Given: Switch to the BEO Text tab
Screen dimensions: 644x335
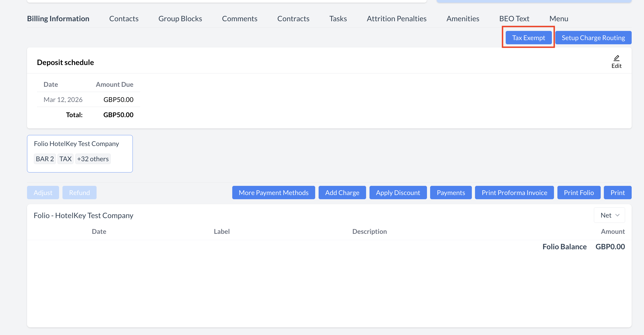Looking at the screenshot, I should pyautogui.click(x=514, y=19).
